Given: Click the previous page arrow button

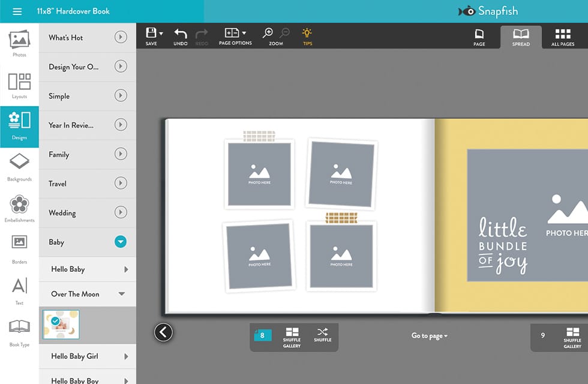Looking at the screenshot, I should (163, 332).
